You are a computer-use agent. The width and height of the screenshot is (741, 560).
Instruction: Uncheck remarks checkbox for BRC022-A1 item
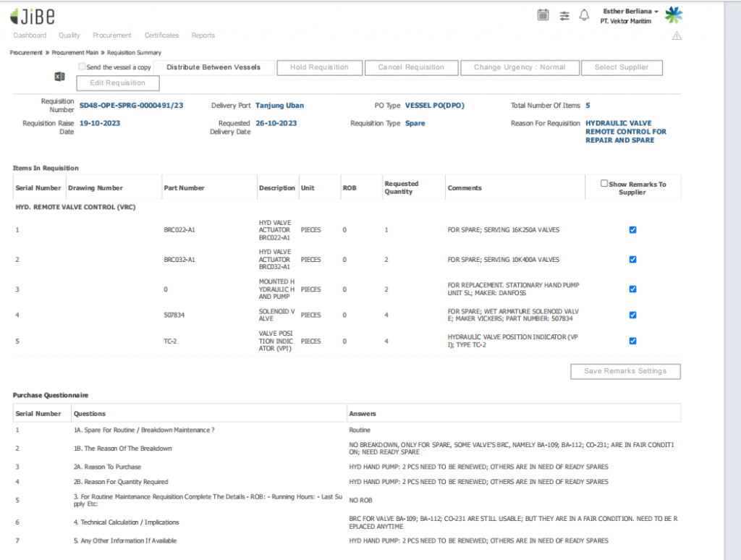point(633,230)
